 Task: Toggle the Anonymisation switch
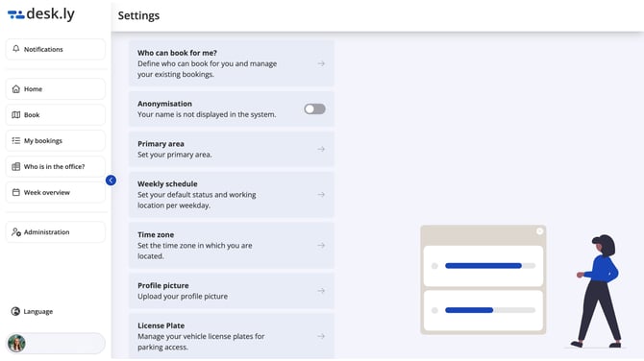point(315,108)
